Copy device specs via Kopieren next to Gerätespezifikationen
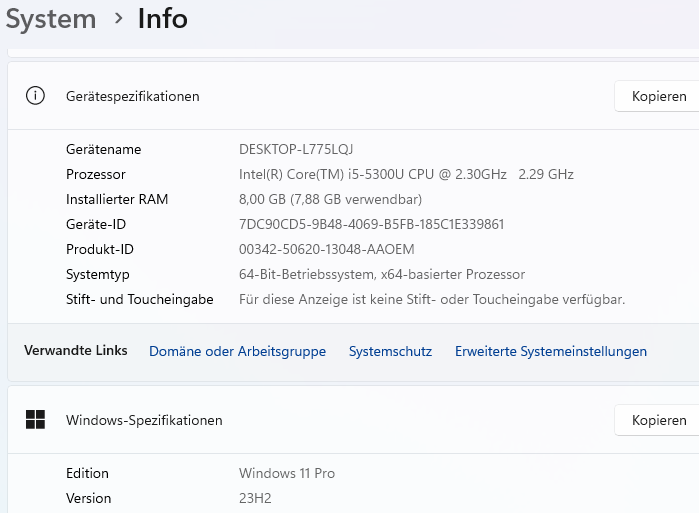This screenshot has height=513, width=699. [658, 96]
